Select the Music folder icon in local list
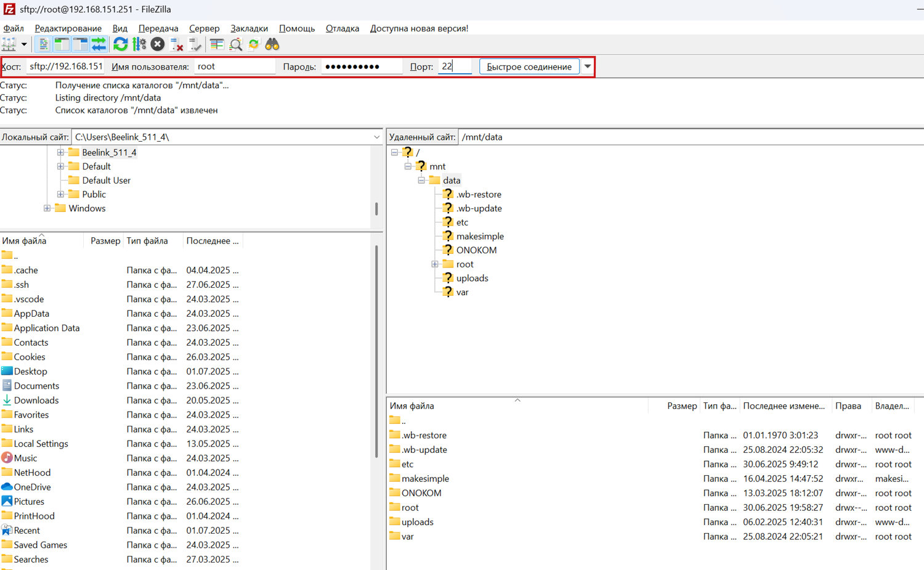 point(7,458)
